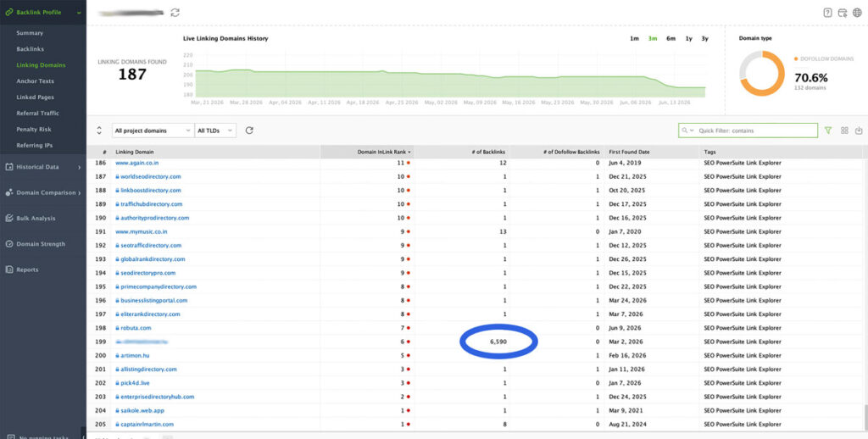Click sort arrow on Domain InLink Rank column
The height and width of the screenshot is (439, 868).
(409, 152)
